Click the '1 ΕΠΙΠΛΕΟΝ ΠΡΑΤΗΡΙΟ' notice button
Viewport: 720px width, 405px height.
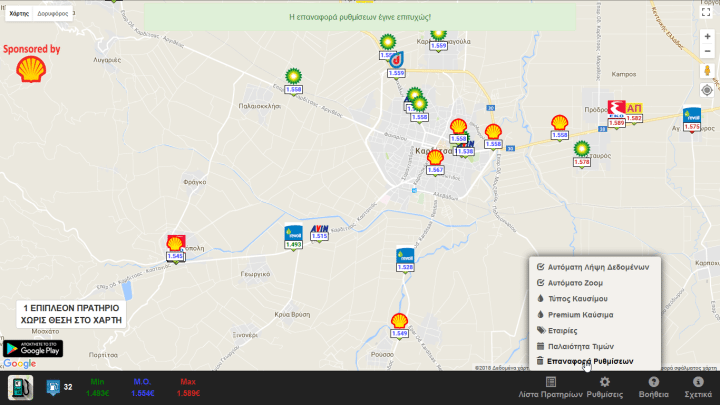(x=71, y=314)
